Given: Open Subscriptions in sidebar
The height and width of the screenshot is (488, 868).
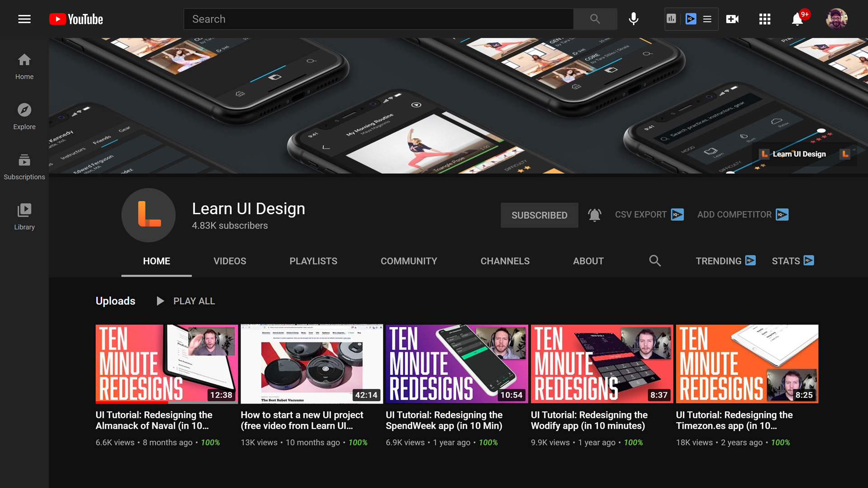Looking at the screenshot, I should click(x=24, y=167).
